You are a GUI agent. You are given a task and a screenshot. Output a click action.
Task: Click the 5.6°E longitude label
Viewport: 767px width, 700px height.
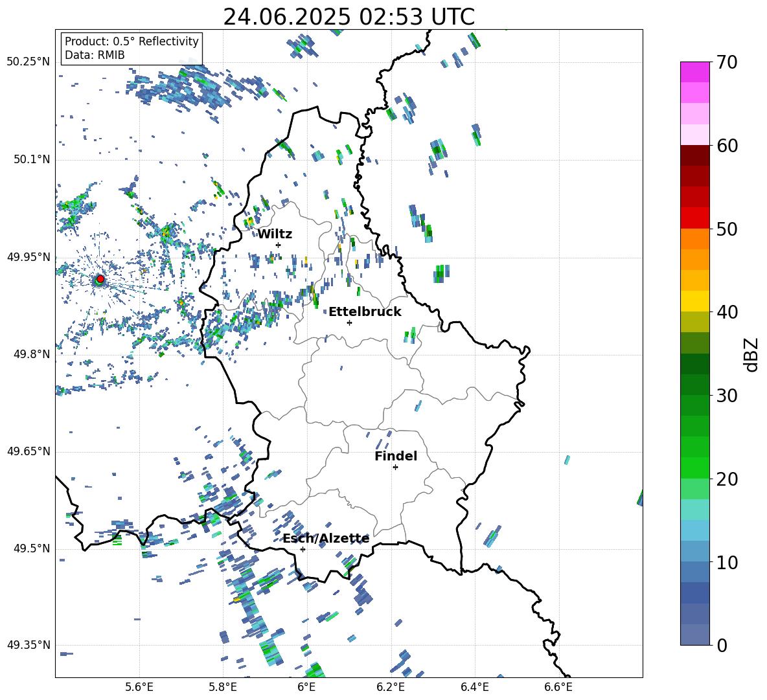pos(139,687)
